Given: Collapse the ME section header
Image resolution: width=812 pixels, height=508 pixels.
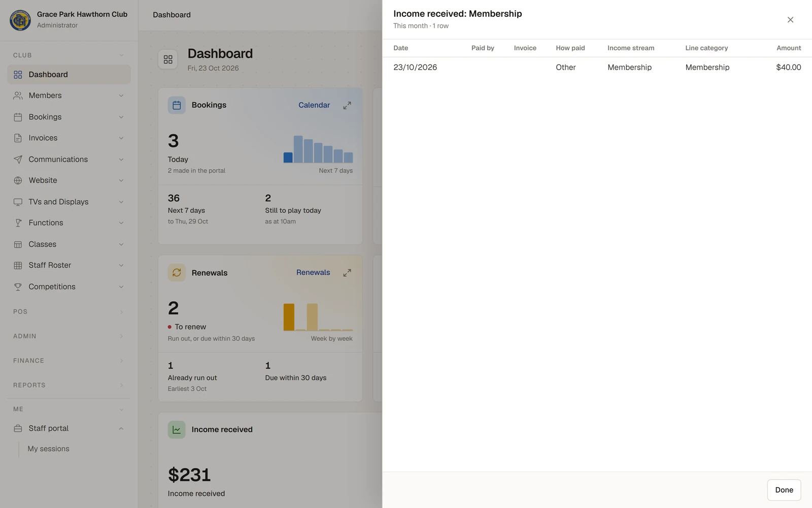Looking at the screenshot, I should point(69,409).
